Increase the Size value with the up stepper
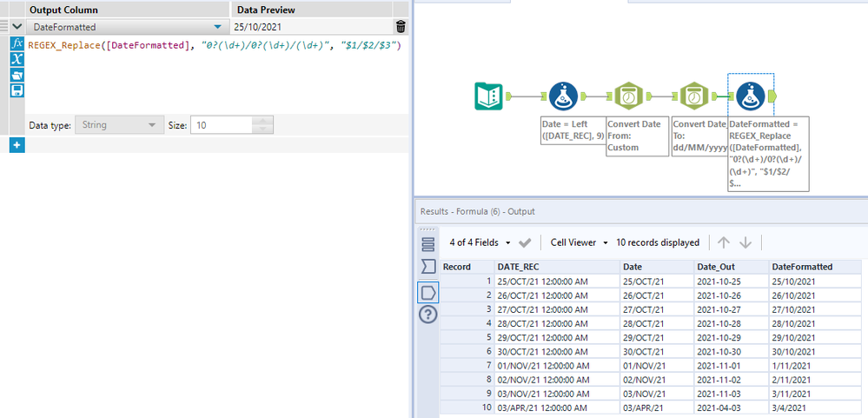 pyautogui.click(x=262, y=122)
